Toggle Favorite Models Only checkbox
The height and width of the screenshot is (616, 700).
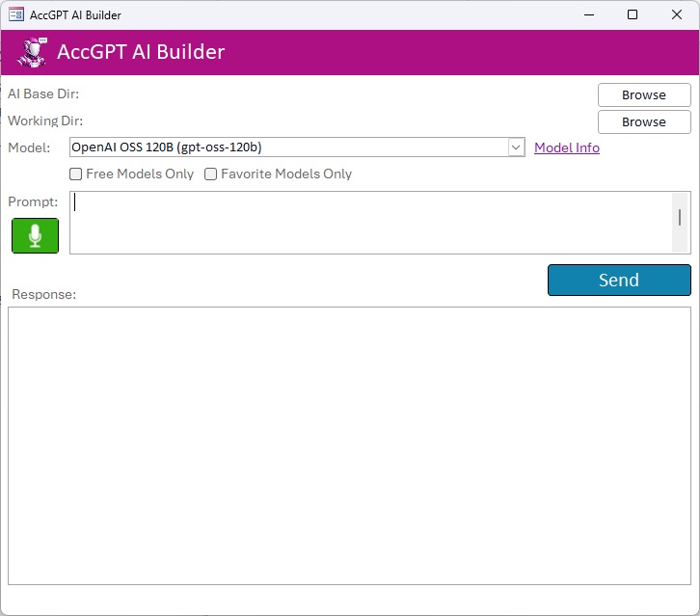[x=211, y=174]
